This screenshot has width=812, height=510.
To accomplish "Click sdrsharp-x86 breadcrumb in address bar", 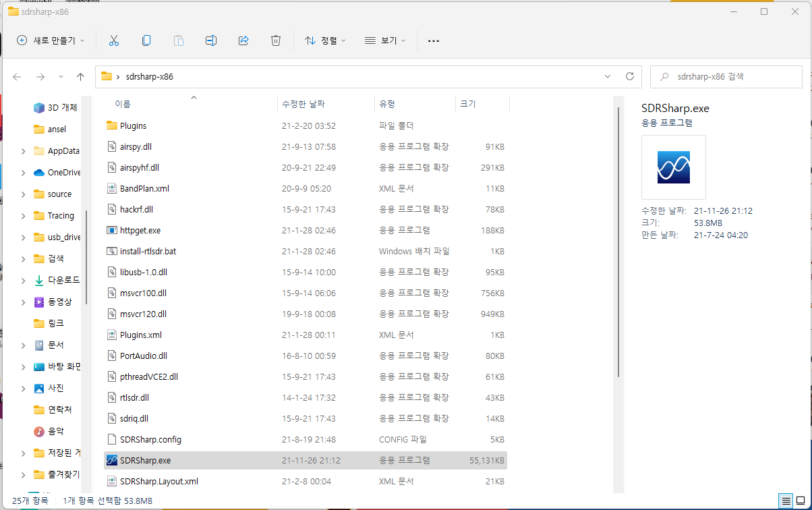I will pyautogui.click(x=149, y=76).
